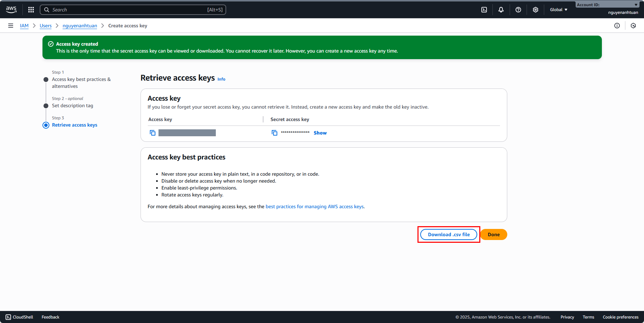
Task: Open the settings gear icon
Action: (536, 10)
